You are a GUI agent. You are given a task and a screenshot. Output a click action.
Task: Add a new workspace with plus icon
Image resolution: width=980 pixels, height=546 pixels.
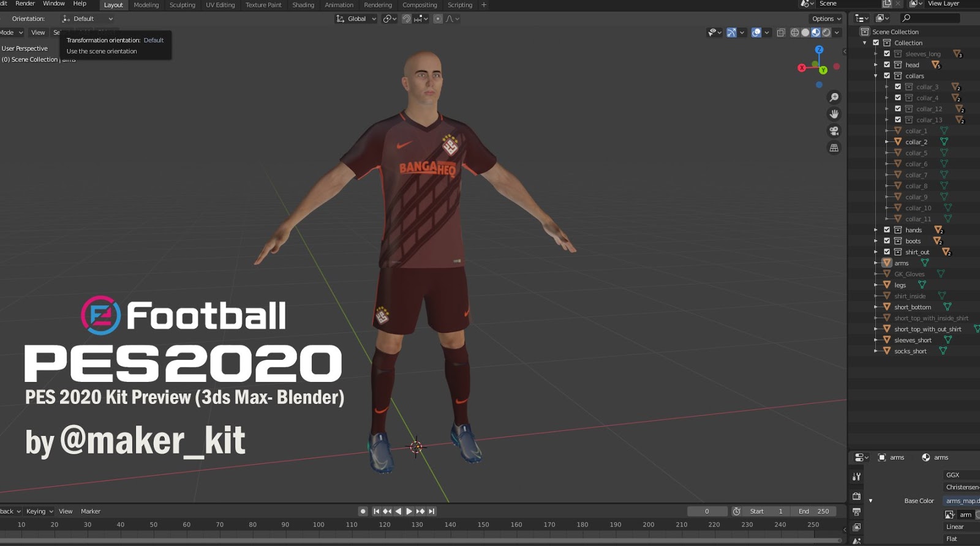pyautogui.click(x=483, y=5)
